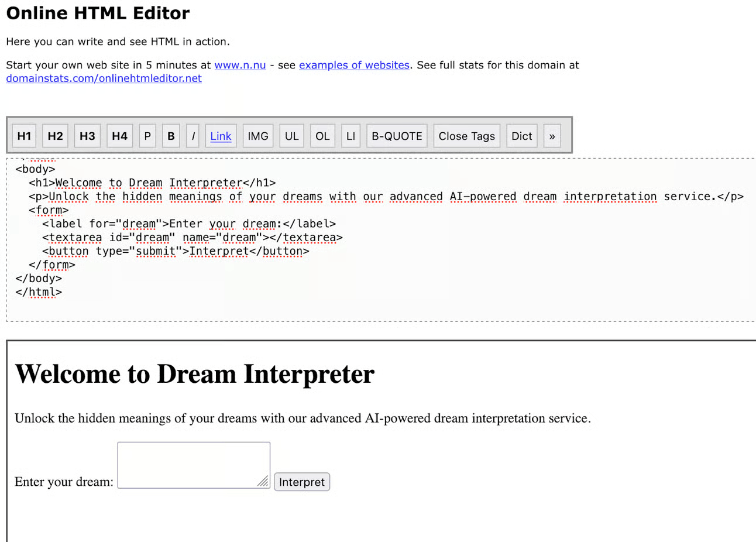Insert a hyperlink using Link button
This screenshot has height=542, width=756.
(x=221, y=136)
